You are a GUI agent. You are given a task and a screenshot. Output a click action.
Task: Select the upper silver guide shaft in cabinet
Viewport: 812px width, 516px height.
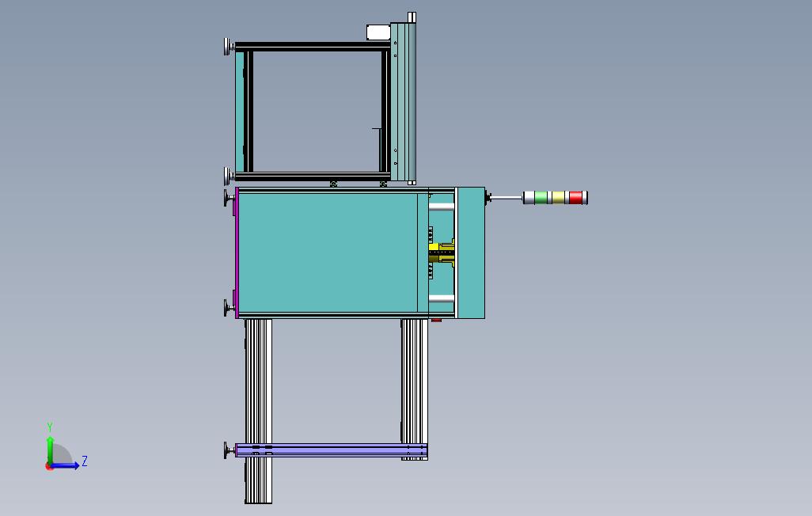(x=442, y=207)
